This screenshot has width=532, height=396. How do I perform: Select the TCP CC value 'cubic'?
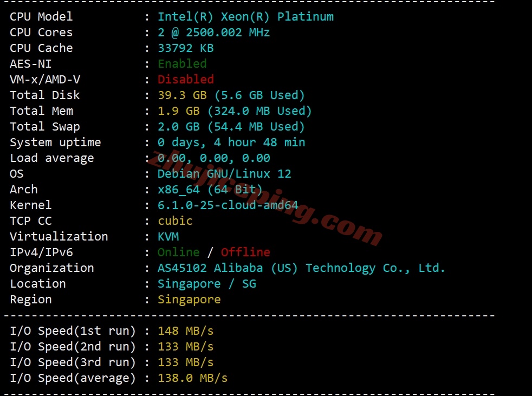(x=175, y=221)
